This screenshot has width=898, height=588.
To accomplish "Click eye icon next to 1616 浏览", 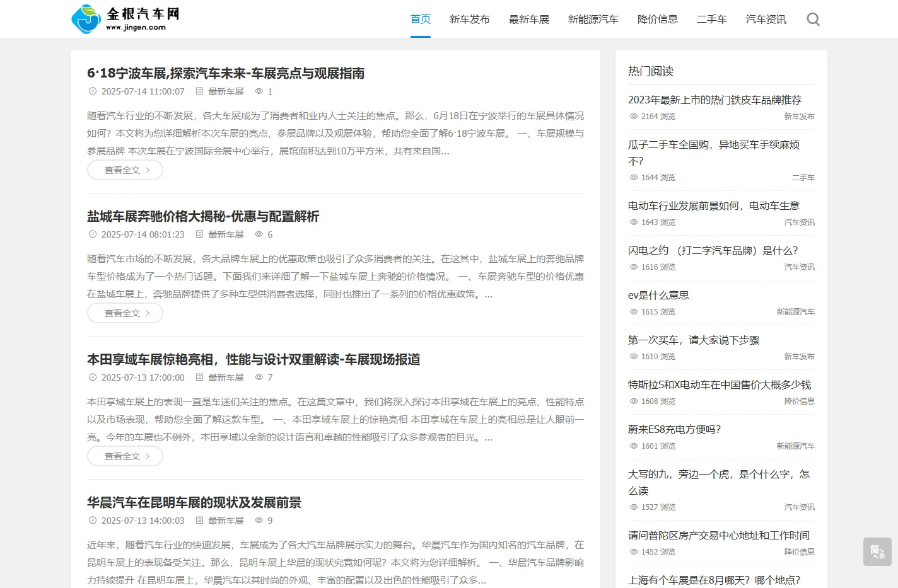I will click(634, 267).
